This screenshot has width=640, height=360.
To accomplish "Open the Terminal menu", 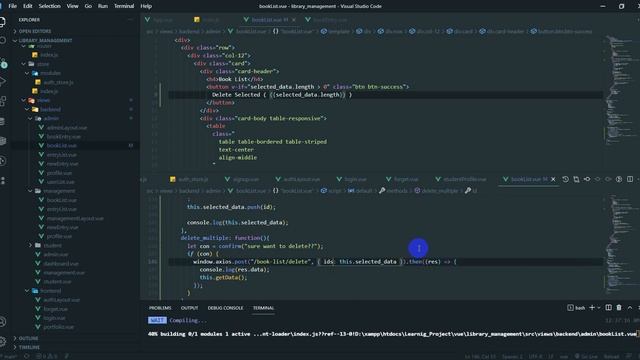I will point(124,6).
